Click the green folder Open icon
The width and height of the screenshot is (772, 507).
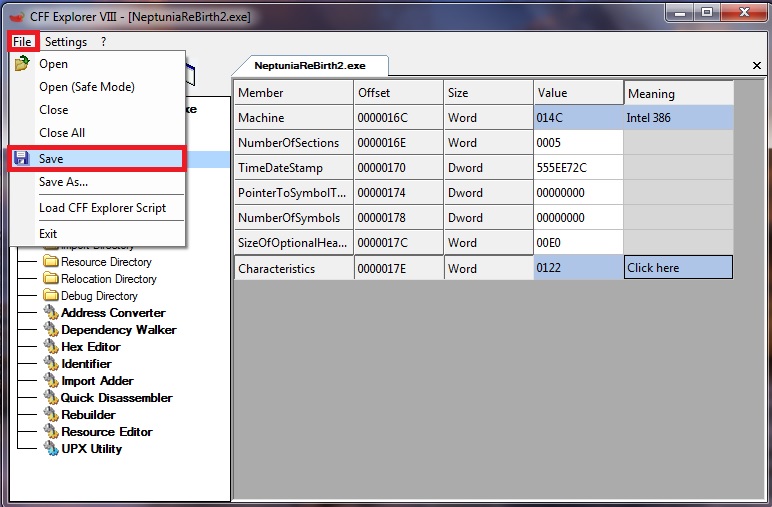(22, 63)
